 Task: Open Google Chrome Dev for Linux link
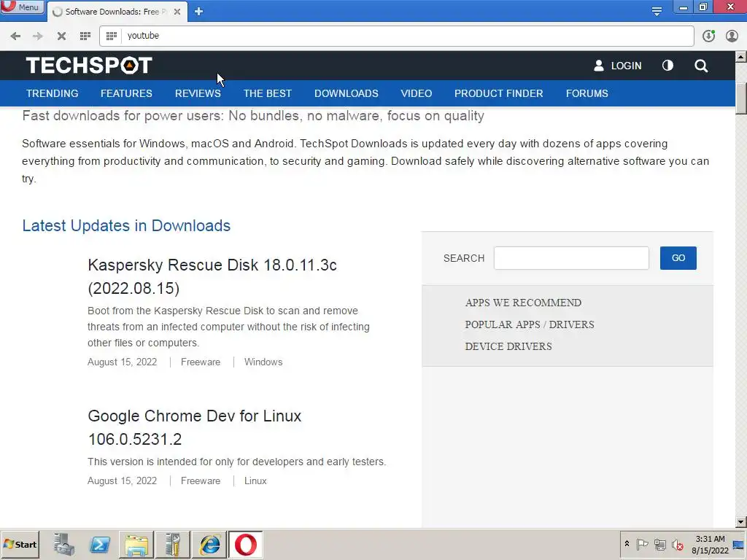[x=194, y=427]
